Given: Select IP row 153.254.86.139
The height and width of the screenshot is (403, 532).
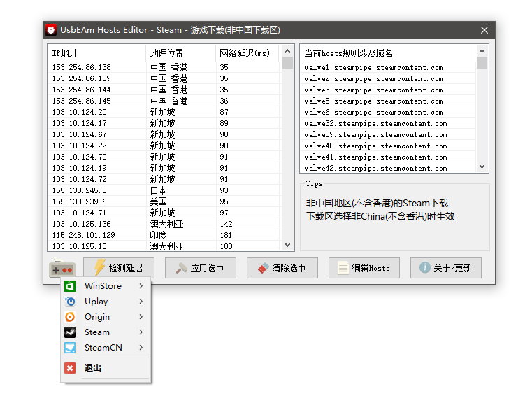Looking at the screenshot, I should click(164, 78).
